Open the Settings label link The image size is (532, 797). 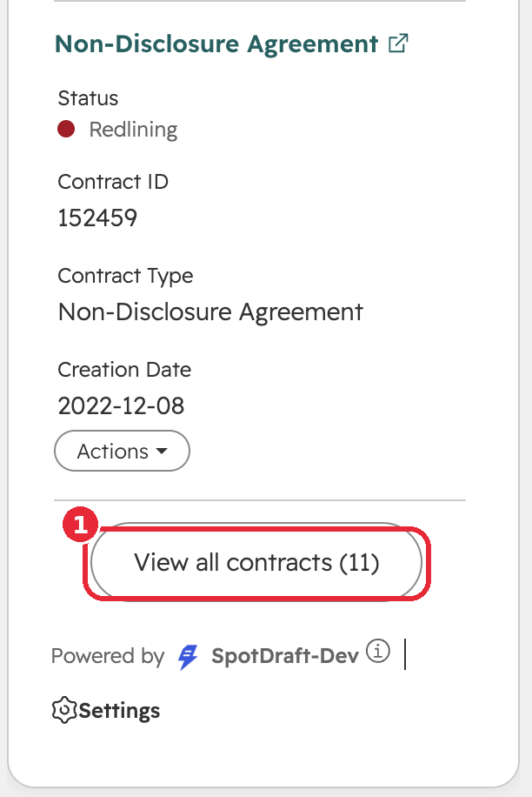tap(119, 711)
